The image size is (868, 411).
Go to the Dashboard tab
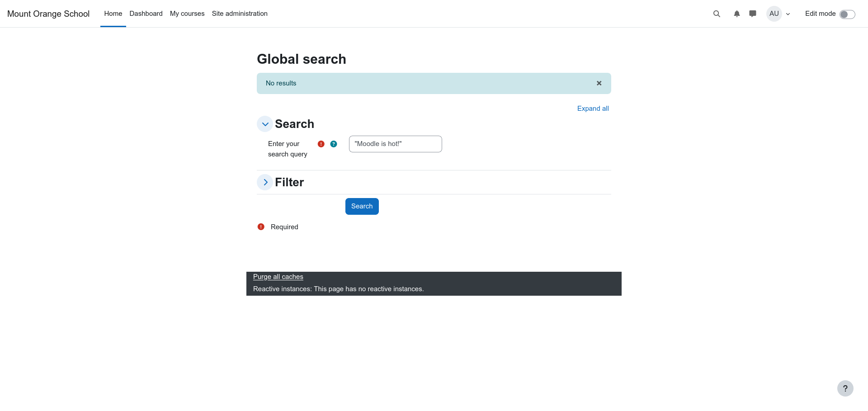pos(146,14)
